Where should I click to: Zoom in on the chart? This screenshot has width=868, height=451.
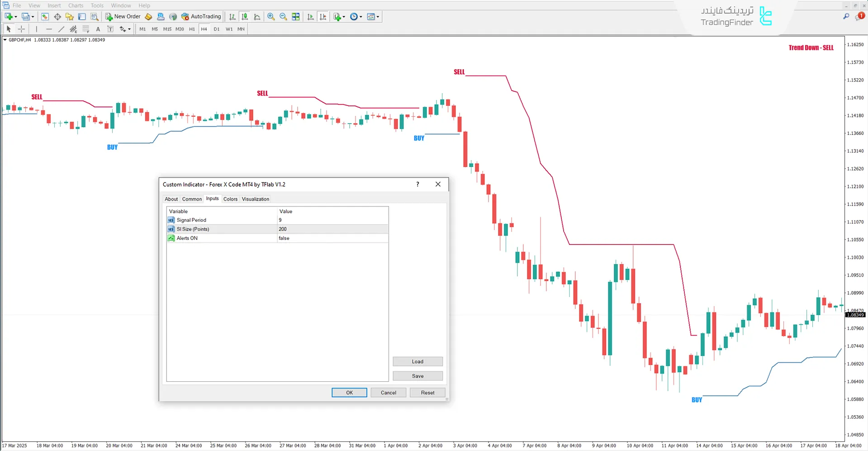[x=271, y=16]
